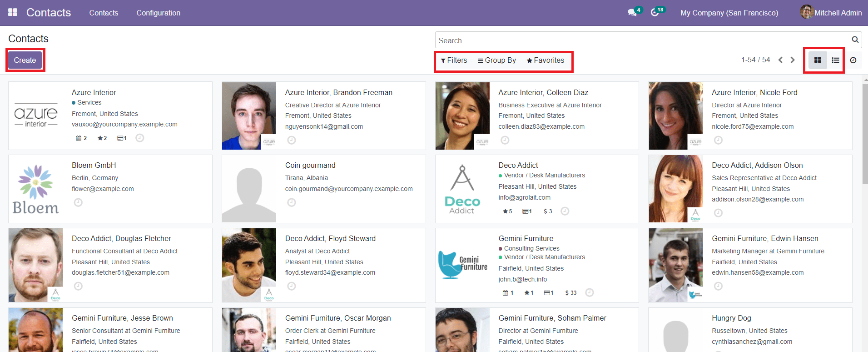Click activity clock on Deco Addict card
Screen dimensions: 868x352
[x=565, y=211]
